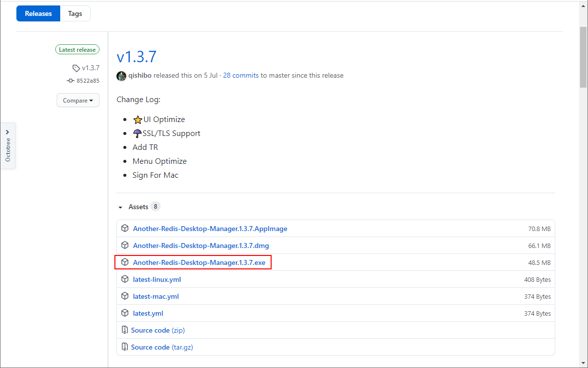Click the 374 Bytes size for latest.yml
The width and height of the screenshot is (588, 368).
pyautogui.click(x=538, y=313)
